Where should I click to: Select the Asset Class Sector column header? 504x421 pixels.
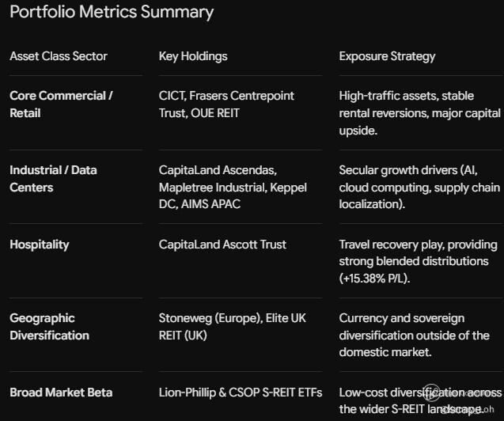pos(59,56)
